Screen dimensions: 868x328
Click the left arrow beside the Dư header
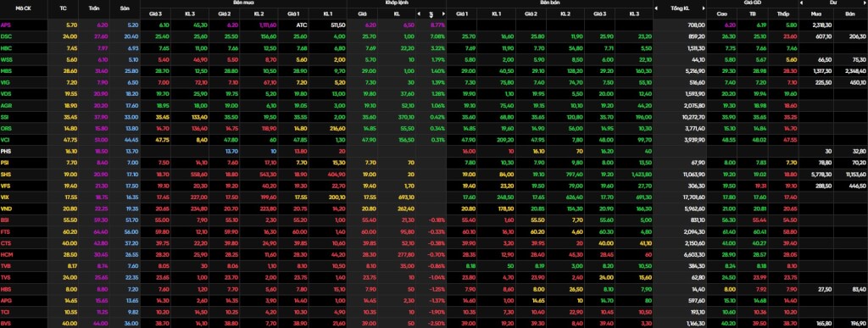(x=802, y=3)
